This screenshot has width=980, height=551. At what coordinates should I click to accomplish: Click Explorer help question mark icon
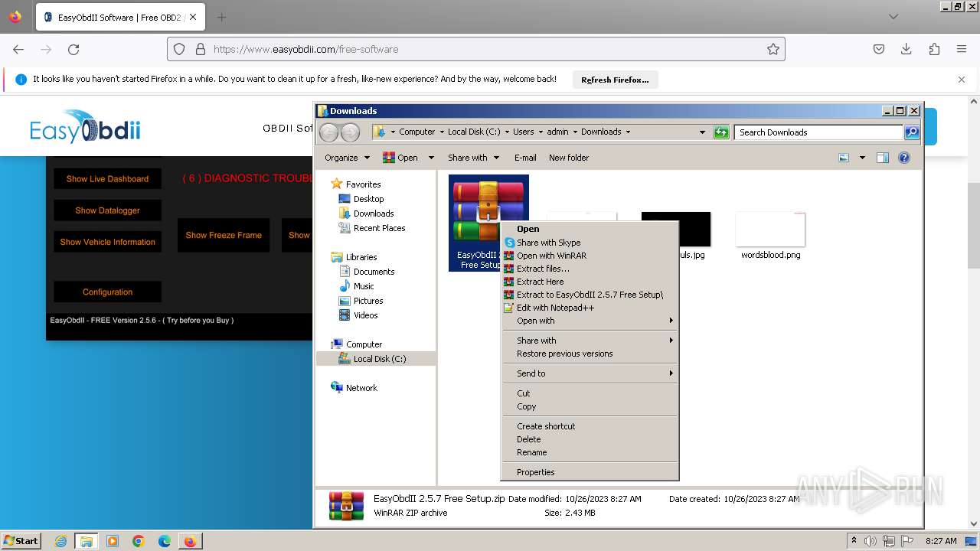[904, 158]
